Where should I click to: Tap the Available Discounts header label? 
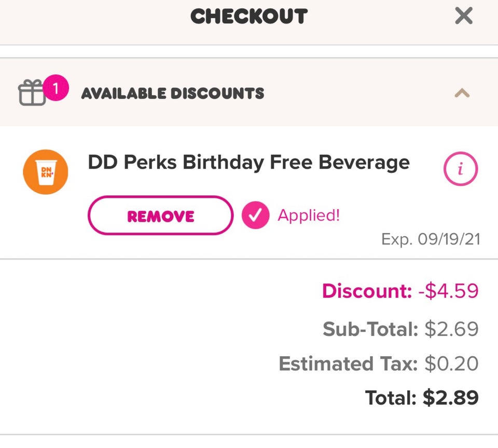(x=173, y=93)
